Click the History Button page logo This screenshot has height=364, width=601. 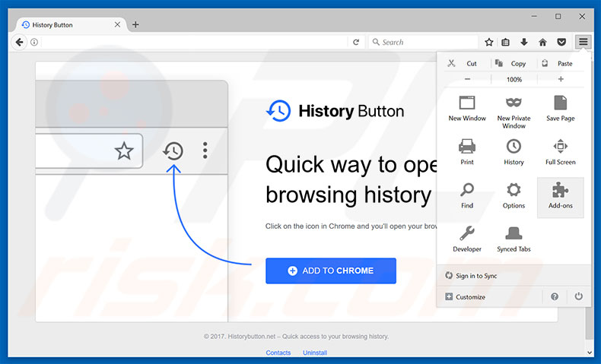(335, 111)
